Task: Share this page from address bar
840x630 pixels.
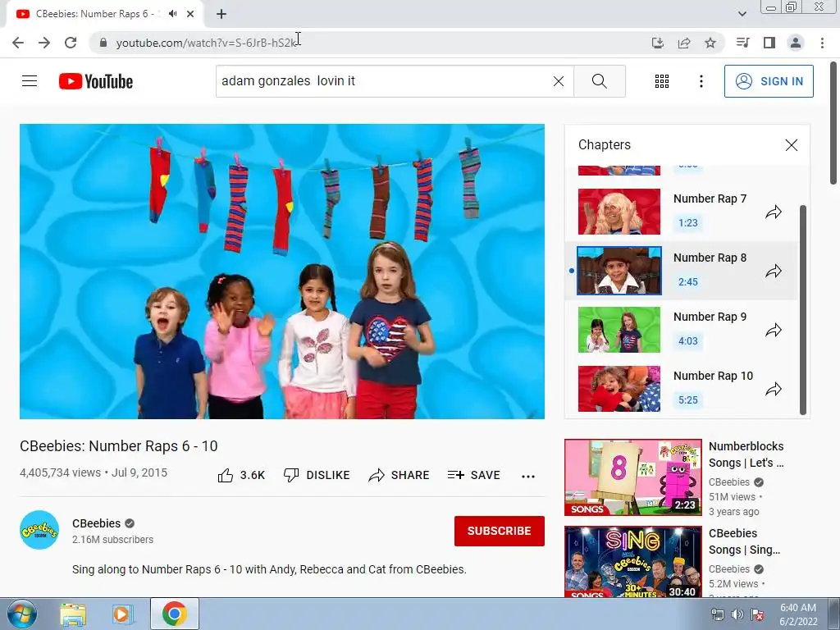Action: point(684,43)
